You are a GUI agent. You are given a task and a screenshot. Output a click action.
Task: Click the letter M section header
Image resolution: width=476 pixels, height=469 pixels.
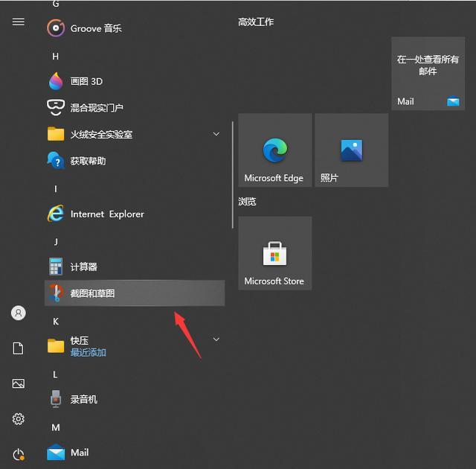56,427
